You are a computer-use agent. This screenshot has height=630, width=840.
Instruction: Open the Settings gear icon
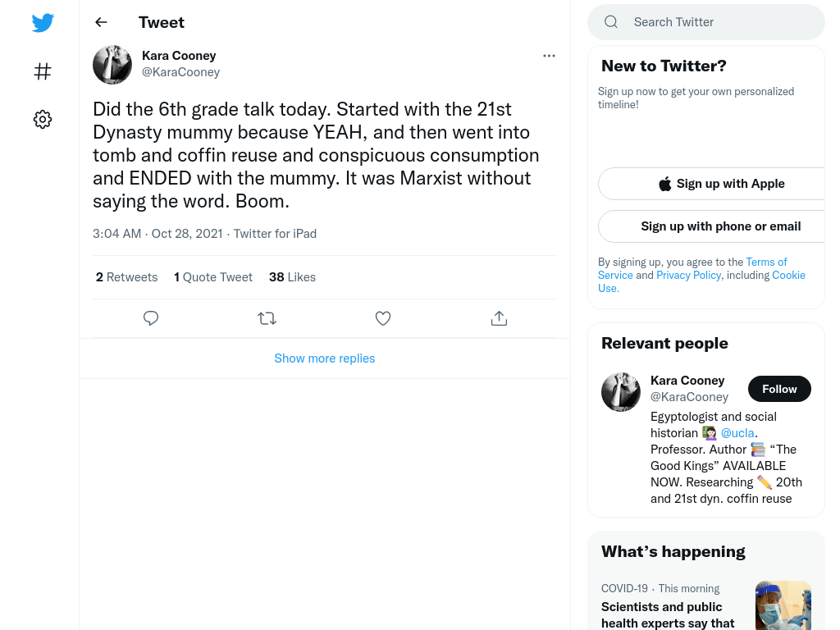43,119
